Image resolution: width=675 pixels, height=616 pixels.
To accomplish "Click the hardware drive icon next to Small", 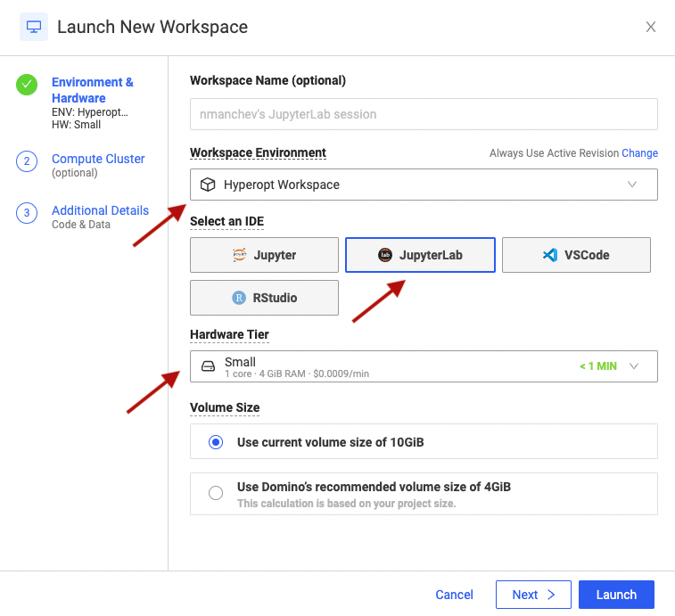I will click(x=209, y=366).
